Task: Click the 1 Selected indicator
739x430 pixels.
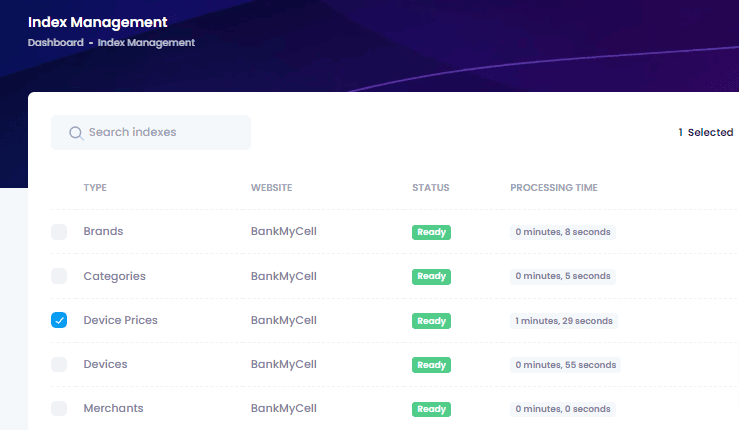Action: [706, 132]
